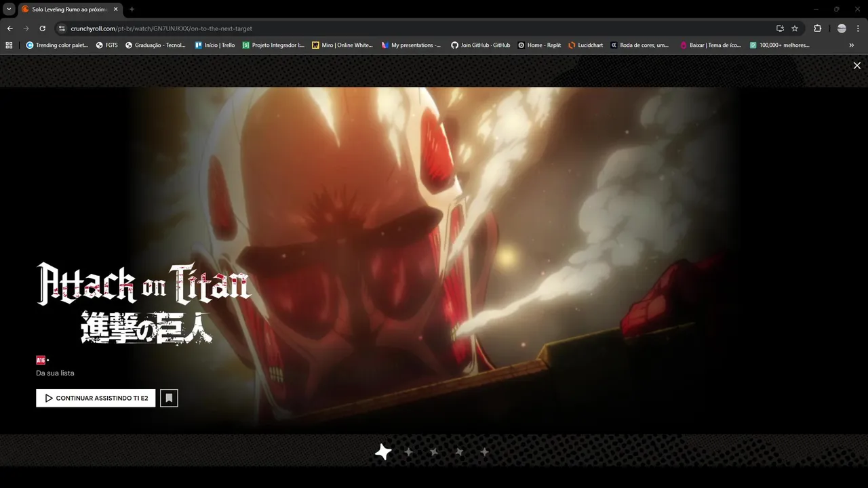Select the fifth carousel star indicator
This screenshot has width=868, height=488.
click(x=484, y=452)
